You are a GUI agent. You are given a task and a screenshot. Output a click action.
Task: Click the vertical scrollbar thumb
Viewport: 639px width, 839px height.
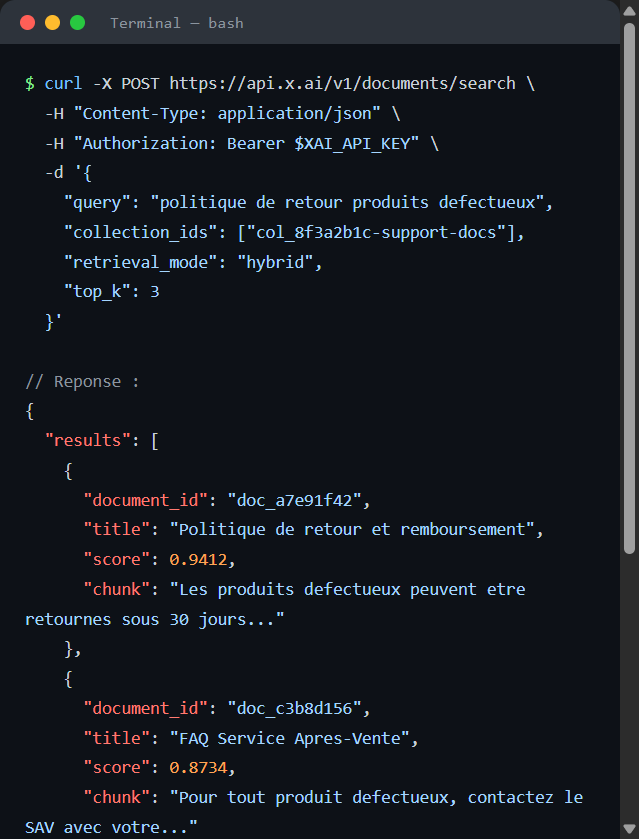point(629,288)
